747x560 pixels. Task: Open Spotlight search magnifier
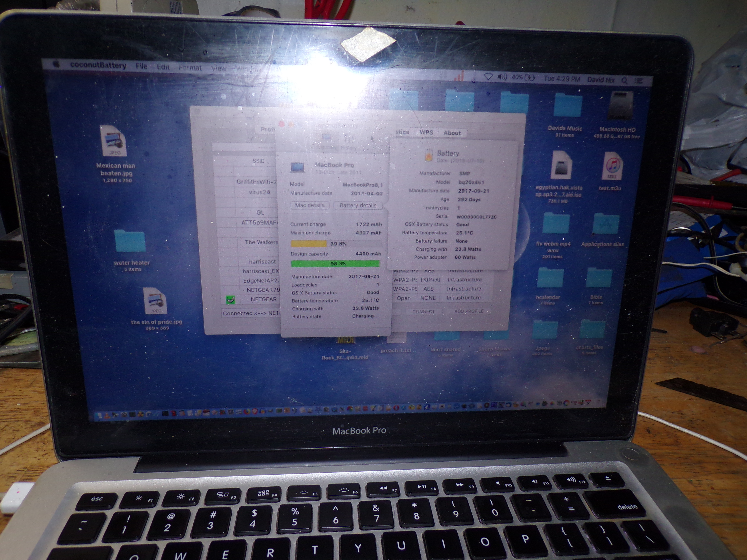pos(624,81)
